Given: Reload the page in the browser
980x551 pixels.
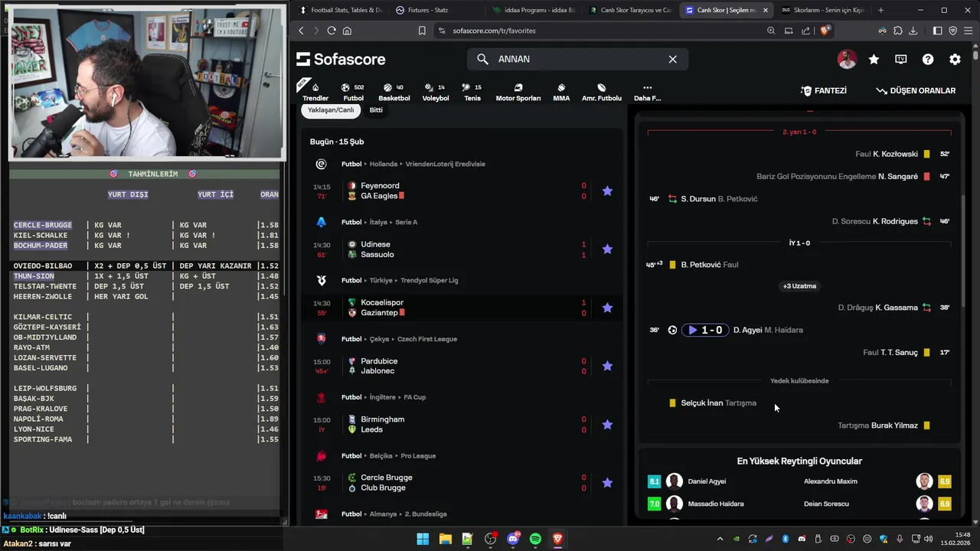Looking at the screenshot, I should coord(332,31).
